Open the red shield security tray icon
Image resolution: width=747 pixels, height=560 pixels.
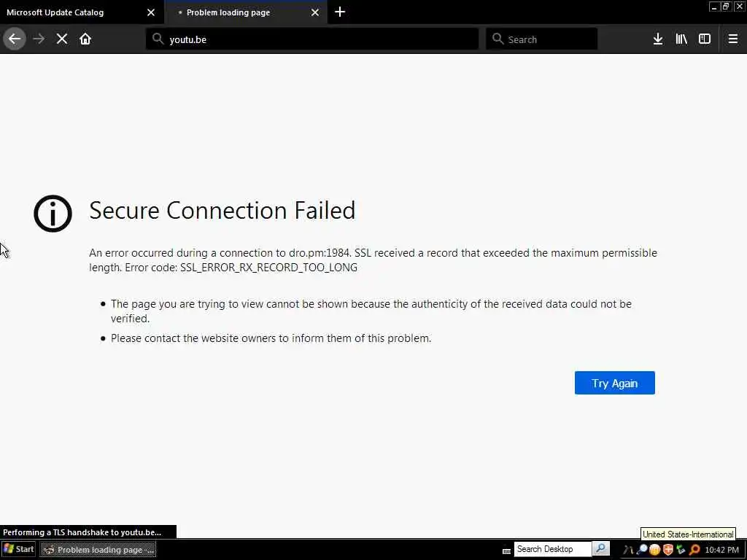[668, 550]
